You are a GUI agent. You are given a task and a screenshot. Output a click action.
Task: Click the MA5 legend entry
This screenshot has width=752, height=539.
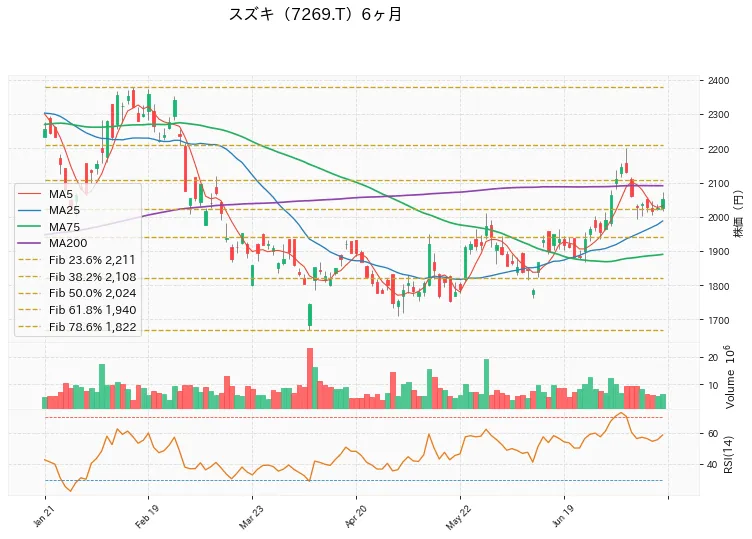coord(46,194)
